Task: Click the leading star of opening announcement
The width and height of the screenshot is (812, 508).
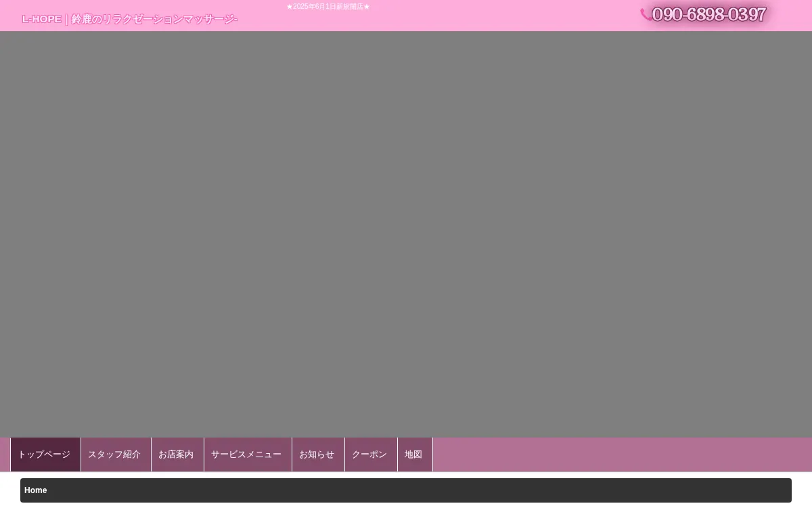Action: [290, 7]
